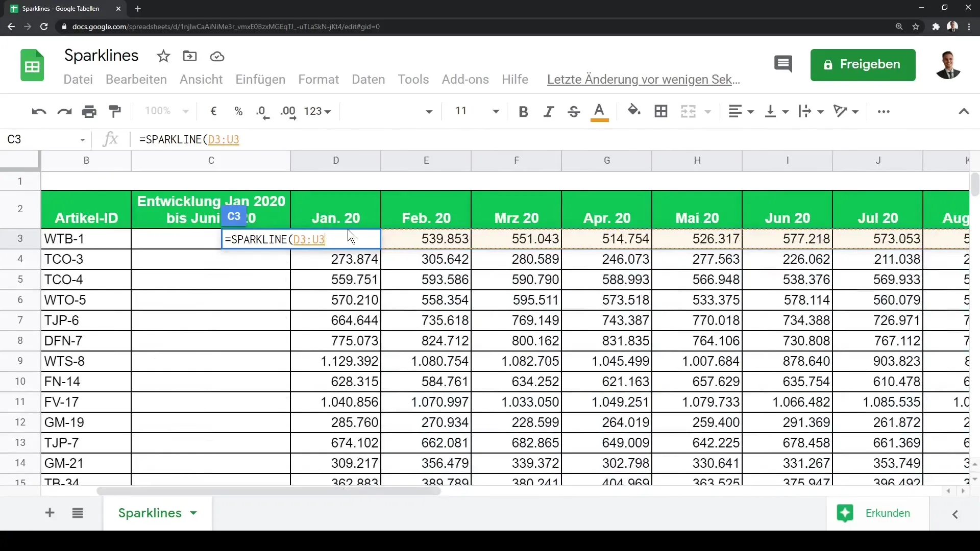Click the move to folder icon
This screenshot has height=551, width=980.
click(190, 56)
